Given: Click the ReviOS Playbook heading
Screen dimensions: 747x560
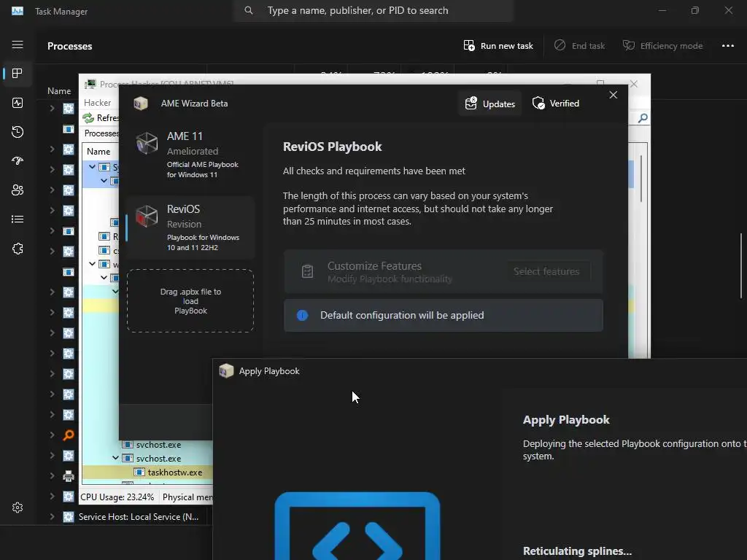Looking at the screenshot, I should 332,147.
